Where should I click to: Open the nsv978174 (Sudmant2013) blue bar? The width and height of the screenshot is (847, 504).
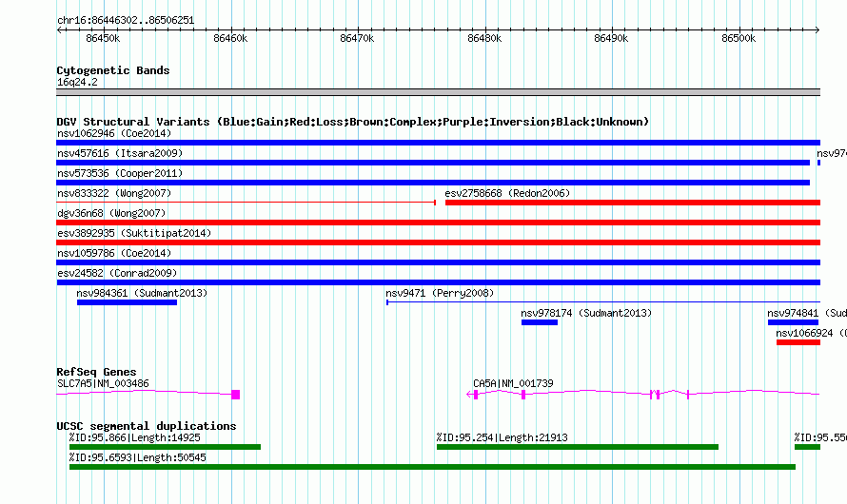click(x=539, y=322)
